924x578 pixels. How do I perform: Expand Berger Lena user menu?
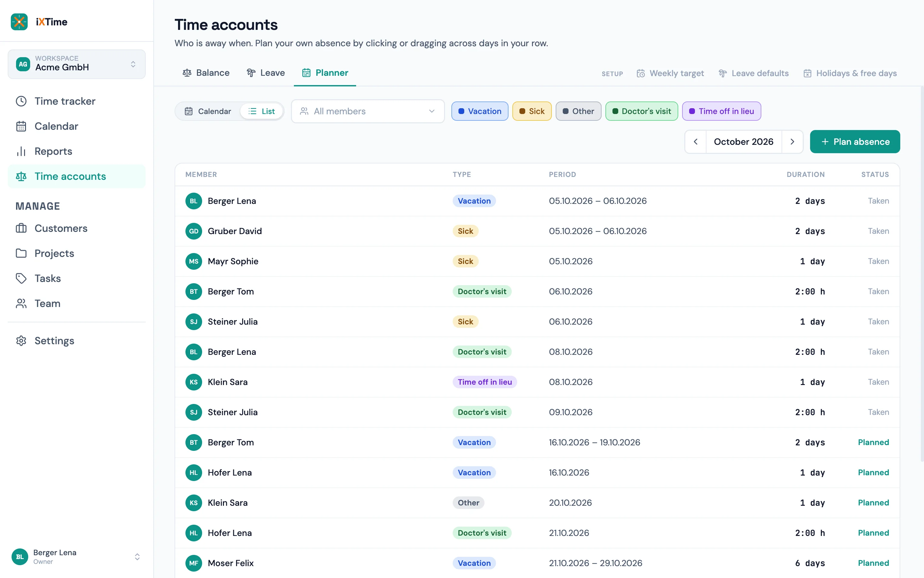click(76, 556)
